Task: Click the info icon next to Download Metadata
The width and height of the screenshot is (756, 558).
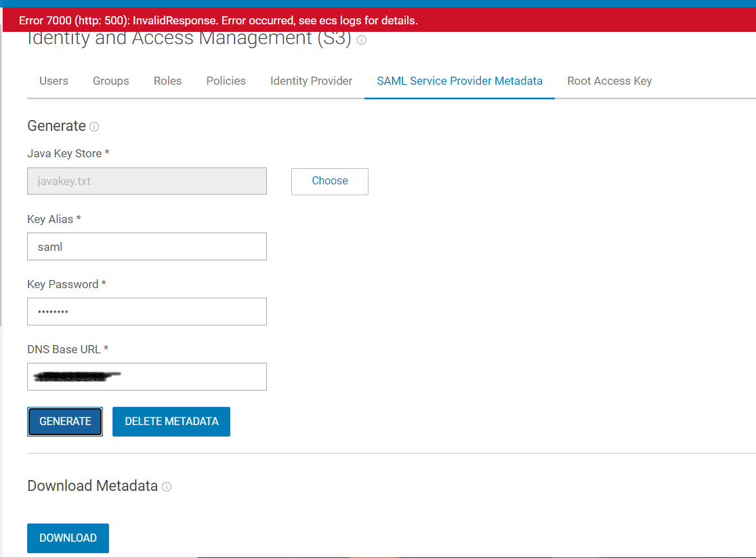Action: (167, 486)
